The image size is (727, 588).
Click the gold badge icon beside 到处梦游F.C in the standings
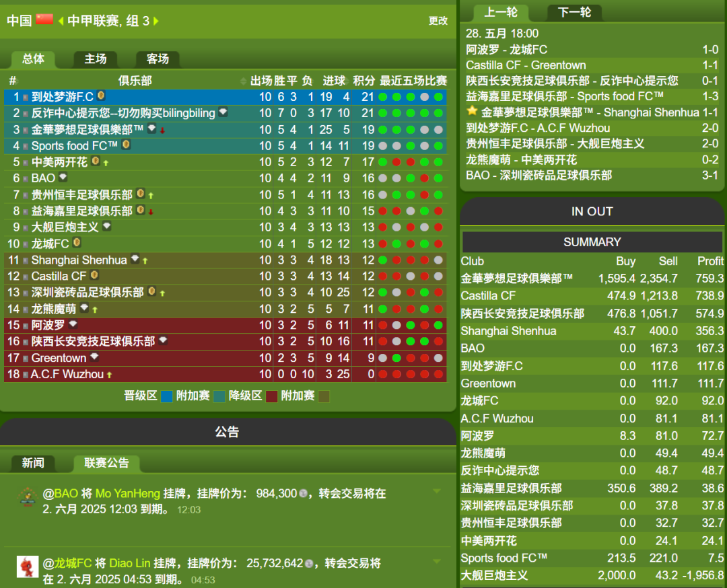coord(101,96)
